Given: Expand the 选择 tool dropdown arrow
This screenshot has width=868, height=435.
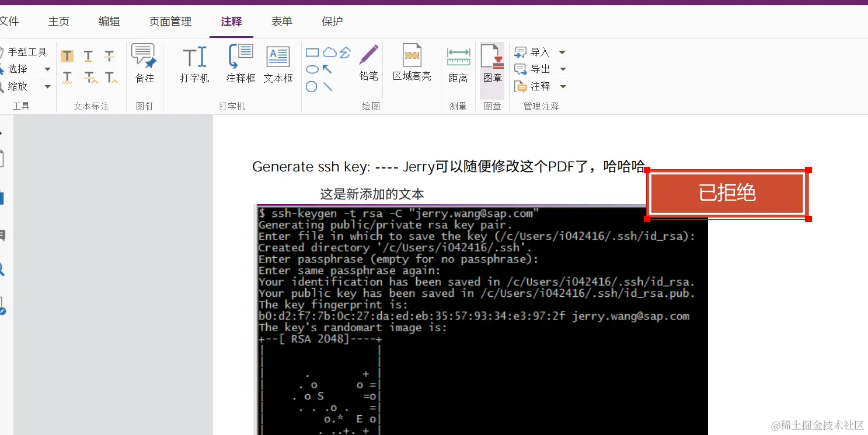Looking at the screenshot, I should (48, 69).
